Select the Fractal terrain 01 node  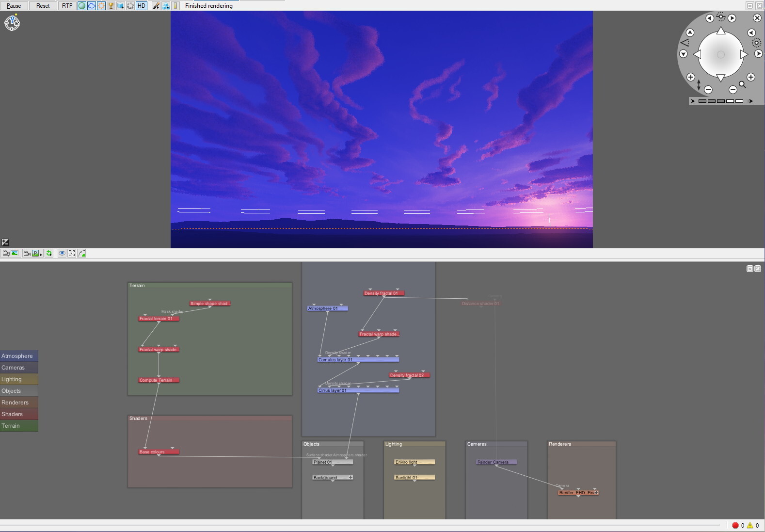[159, 319]
